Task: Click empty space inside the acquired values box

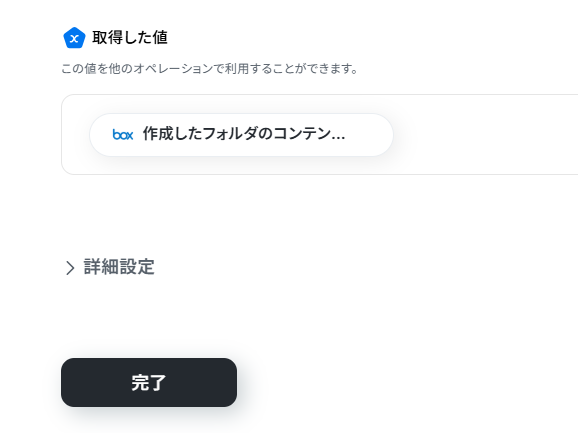Action: coord(479,135)
